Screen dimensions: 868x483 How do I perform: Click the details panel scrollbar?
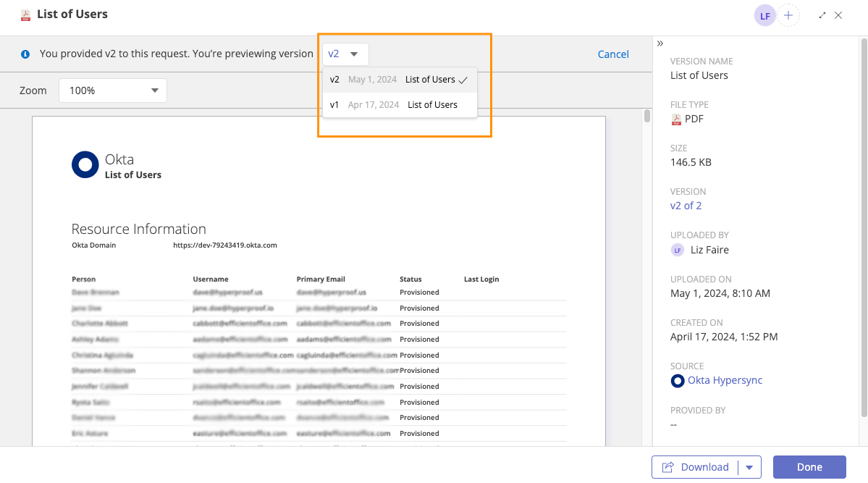tap(864, 227)
